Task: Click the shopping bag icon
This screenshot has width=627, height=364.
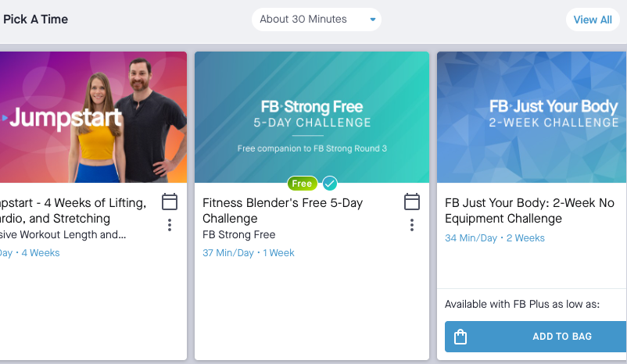Action: click(460, 337)
